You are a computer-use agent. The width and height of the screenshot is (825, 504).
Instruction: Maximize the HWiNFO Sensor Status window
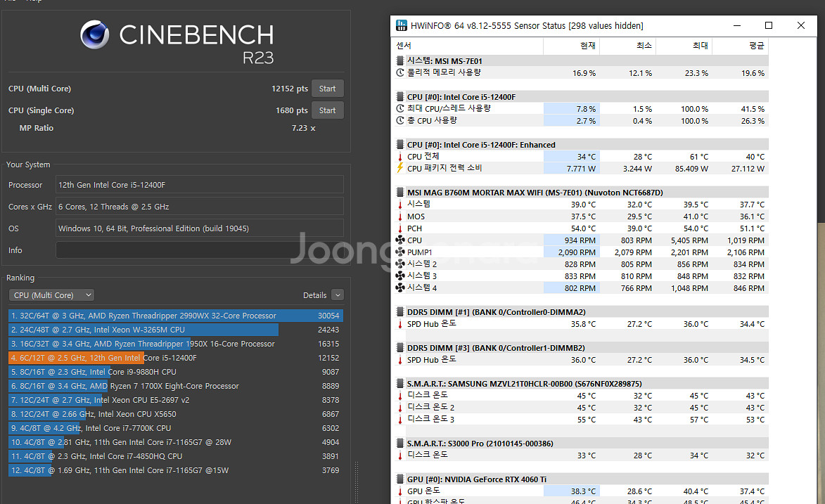point(769,25)
